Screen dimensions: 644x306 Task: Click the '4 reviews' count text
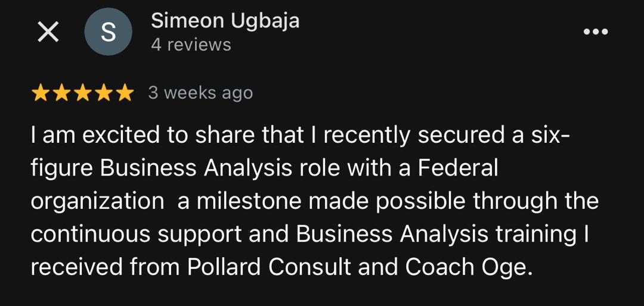(x=191, y=45)
